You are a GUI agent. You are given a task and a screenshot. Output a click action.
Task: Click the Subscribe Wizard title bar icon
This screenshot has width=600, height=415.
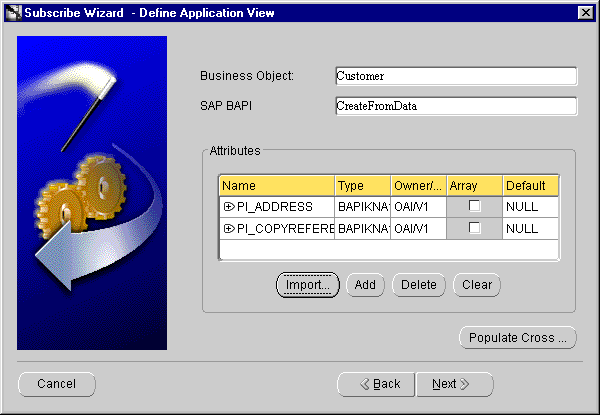(x=12, y=11)
